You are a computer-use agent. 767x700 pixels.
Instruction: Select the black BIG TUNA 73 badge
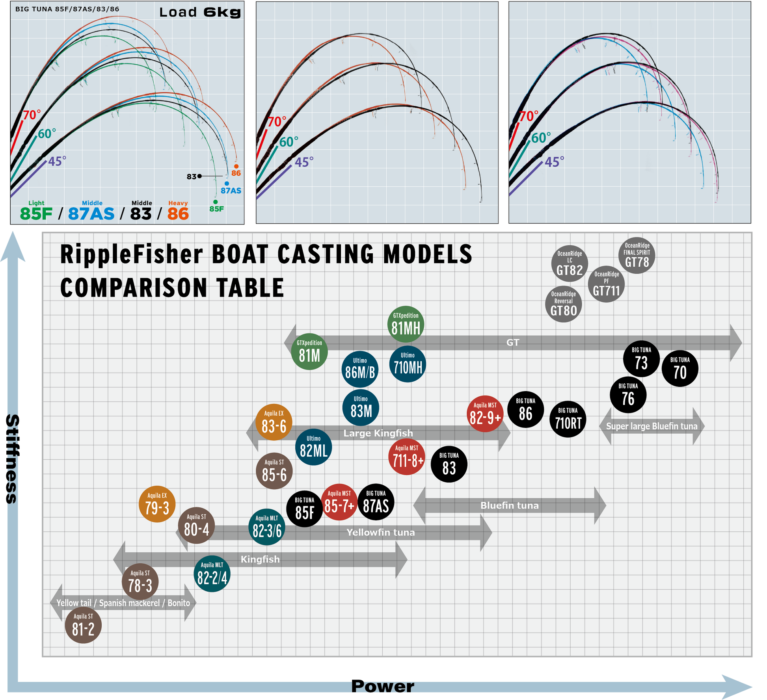click(641, 359)
